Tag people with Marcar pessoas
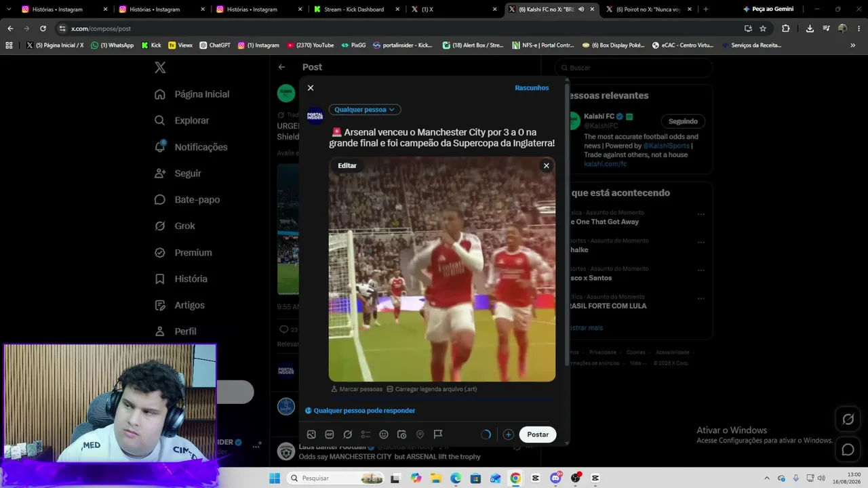Screen dimensions: 868x488 pyautogui.click(x=357, y=389)
